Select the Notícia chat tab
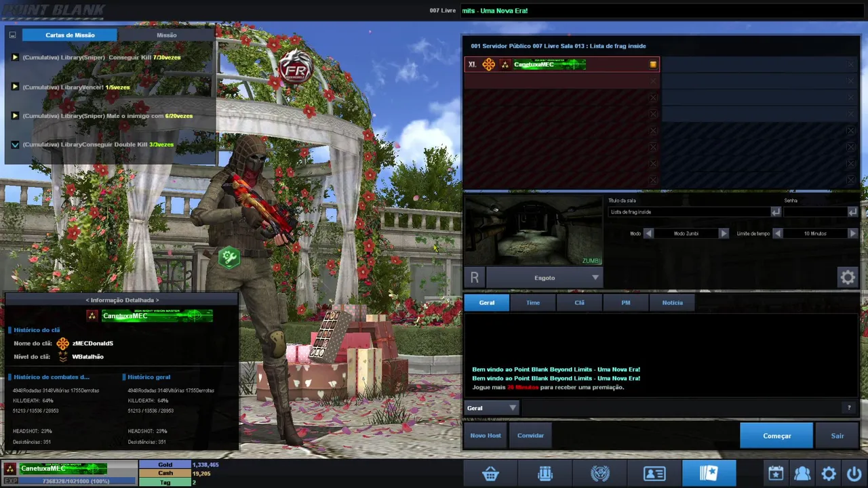The image size is (868, 488). pos(672,303)
